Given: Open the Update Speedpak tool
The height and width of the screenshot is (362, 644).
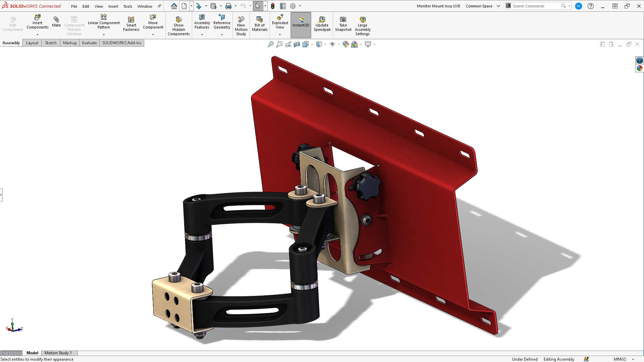Looking at the screenshot, I should 322,23.
